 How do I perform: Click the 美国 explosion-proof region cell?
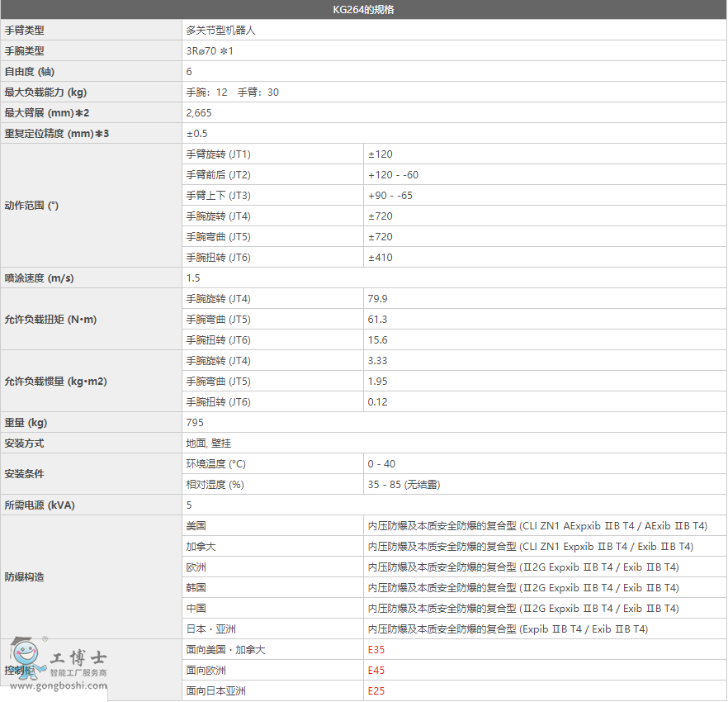(x=196, y=526)
